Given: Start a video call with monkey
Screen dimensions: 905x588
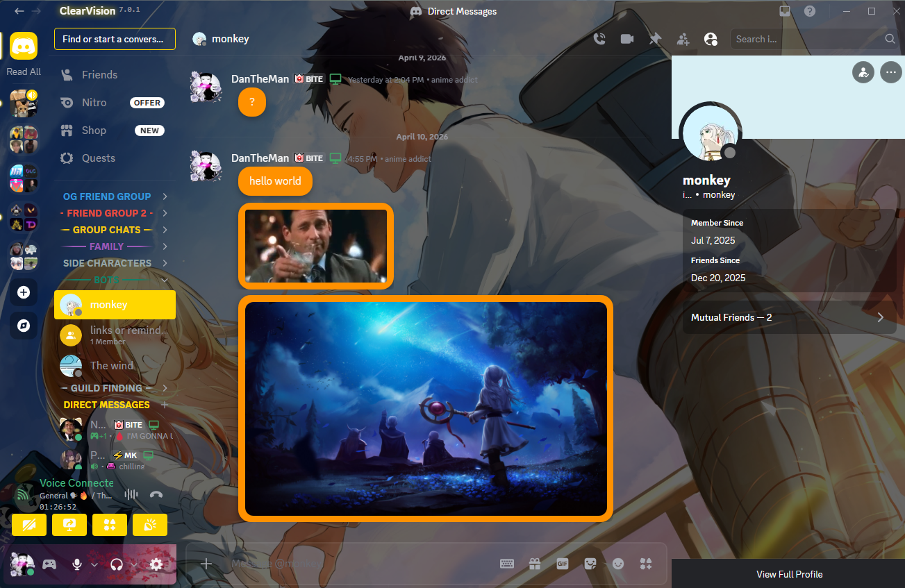Looking at the screenshot, I should click(627, 39).
